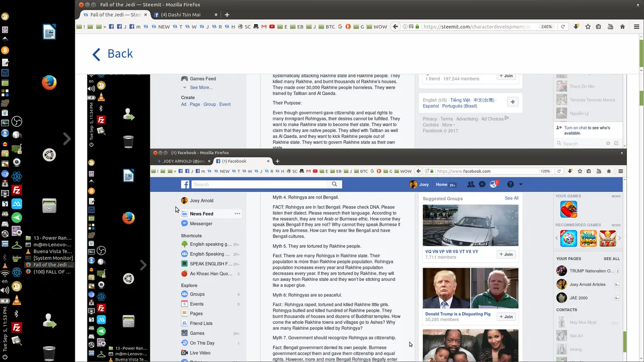The width and height of the screenshot is (644, 362).
Task: Open News Feed options three-dot menu
Action: [237, 214]
